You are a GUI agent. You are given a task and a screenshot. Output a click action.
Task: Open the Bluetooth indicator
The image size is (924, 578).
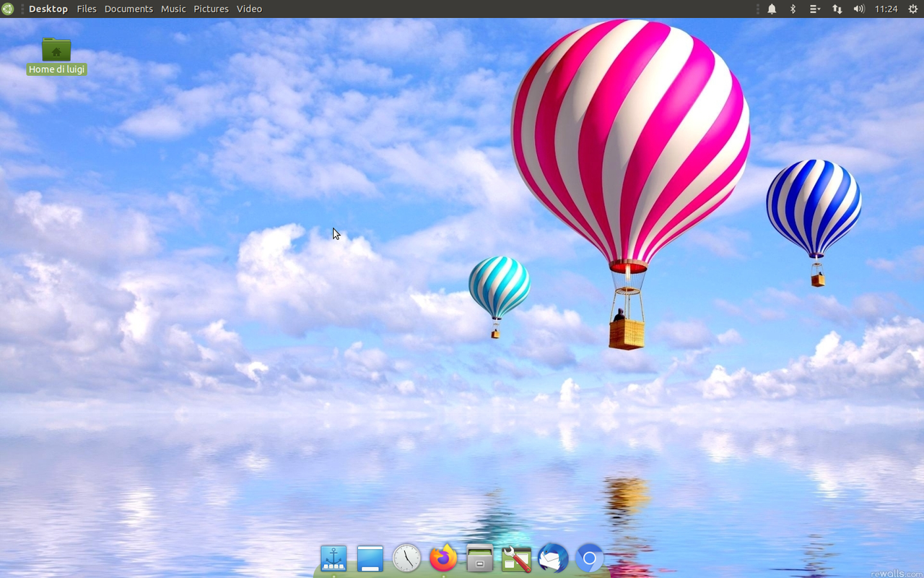[x=793, y=9]
